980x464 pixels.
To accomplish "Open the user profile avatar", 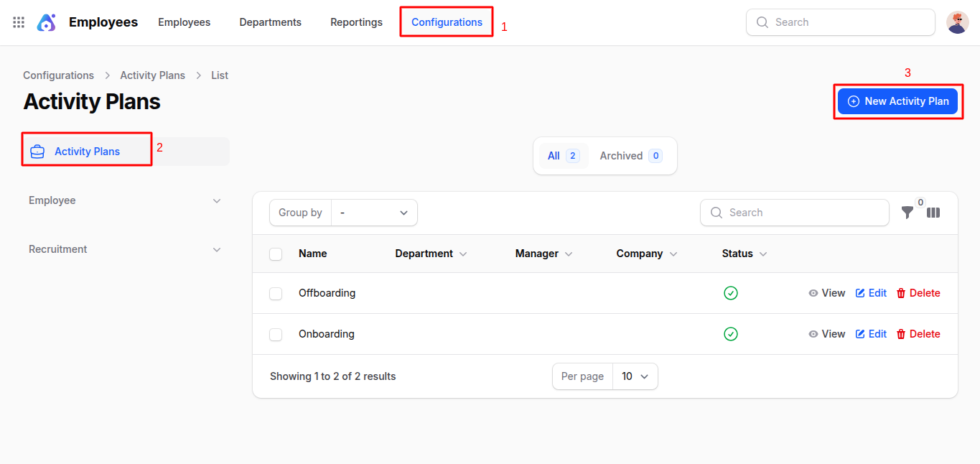I will 957,22.
